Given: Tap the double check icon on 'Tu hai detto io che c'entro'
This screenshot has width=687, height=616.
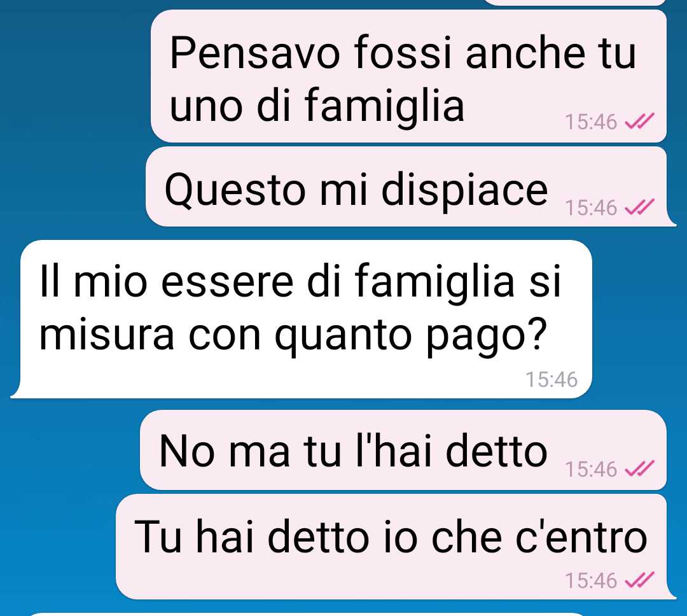Looking at the screenshot, I should pos(639,580).
